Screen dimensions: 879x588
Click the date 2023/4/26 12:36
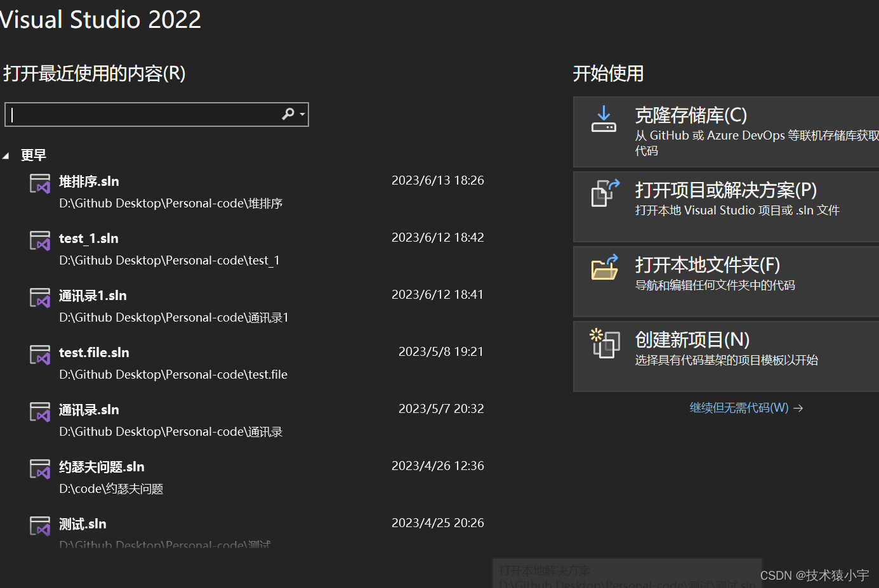pos(438,466)
